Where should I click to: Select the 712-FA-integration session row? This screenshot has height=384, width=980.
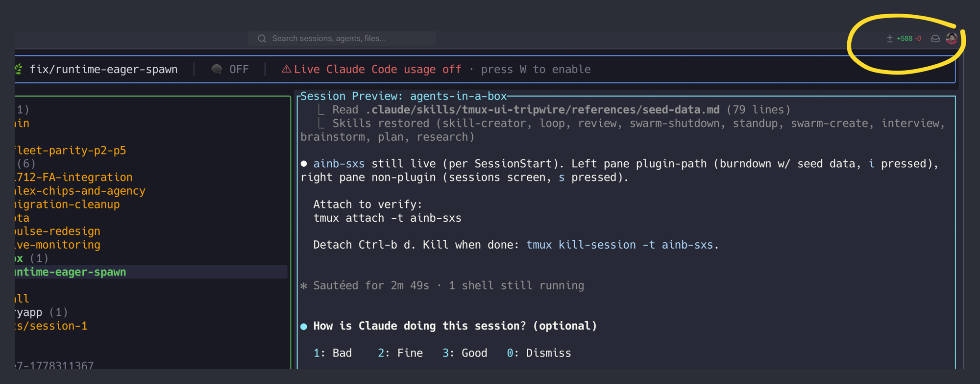73,177
